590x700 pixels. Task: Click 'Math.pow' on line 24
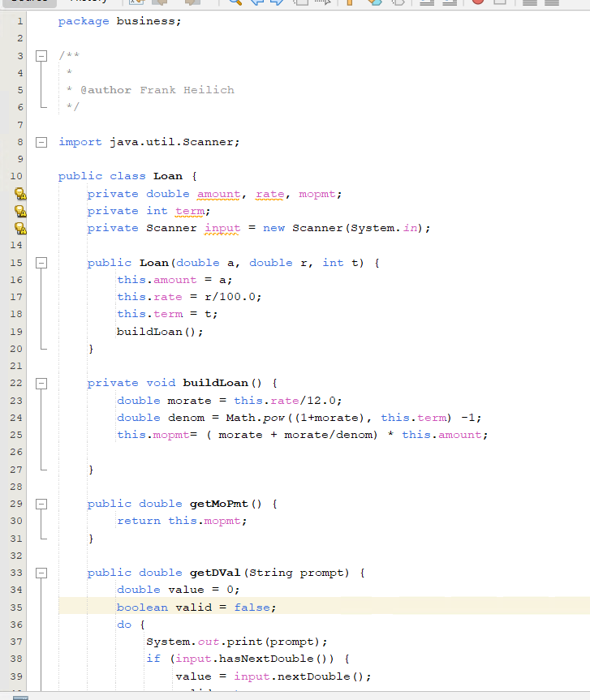click(255, 418)
